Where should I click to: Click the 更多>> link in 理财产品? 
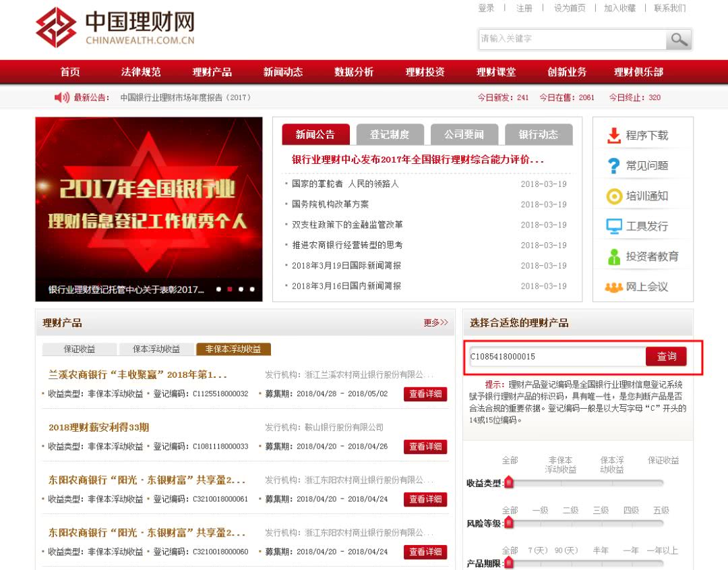[x=436, y=322]
